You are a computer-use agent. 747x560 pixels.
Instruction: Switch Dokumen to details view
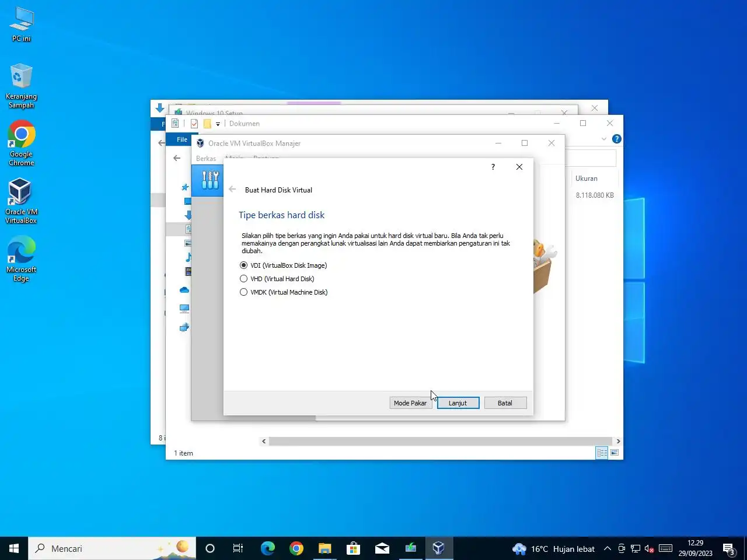click(602, 453)
